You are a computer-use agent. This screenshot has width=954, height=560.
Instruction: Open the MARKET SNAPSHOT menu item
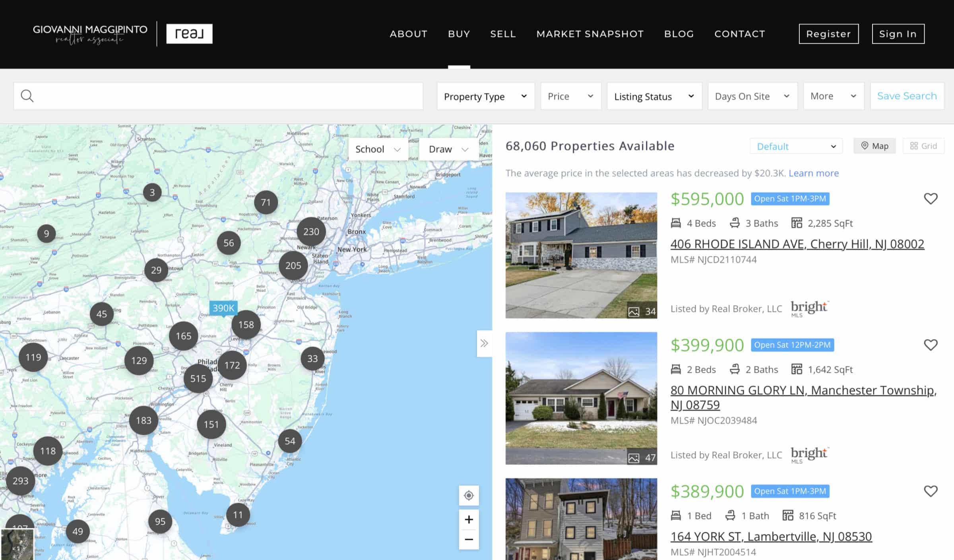[590, 34]
